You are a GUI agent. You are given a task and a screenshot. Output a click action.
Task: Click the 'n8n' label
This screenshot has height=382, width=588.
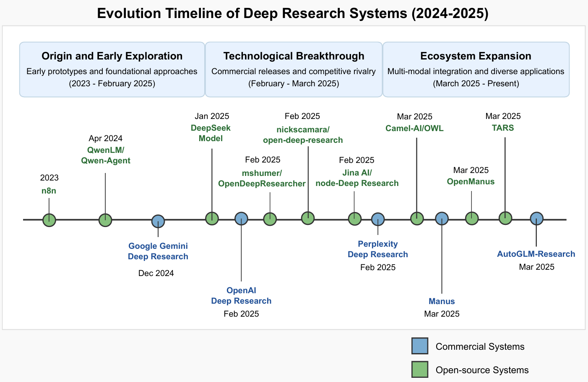point(49,191)
